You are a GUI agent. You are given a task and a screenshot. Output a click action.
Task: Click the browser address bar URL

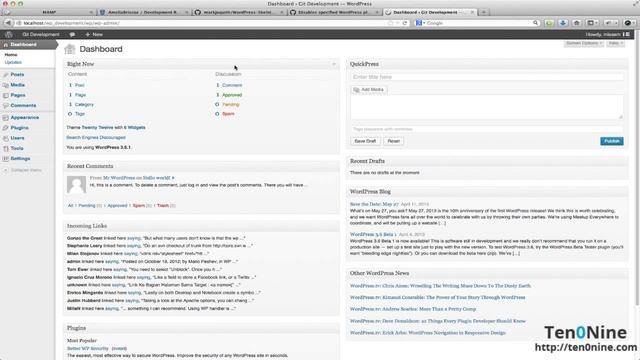(x=71, y=23)
